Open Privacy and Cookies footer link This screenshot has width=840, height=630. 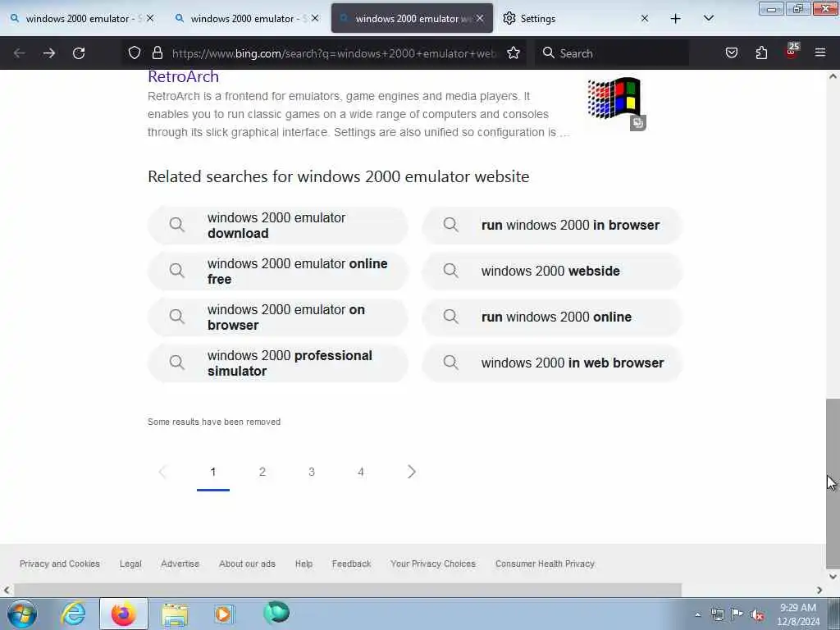59,564
